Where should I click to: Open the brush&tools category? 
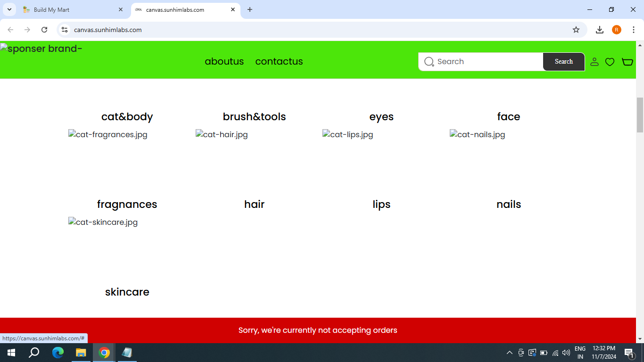click(255, 117)
